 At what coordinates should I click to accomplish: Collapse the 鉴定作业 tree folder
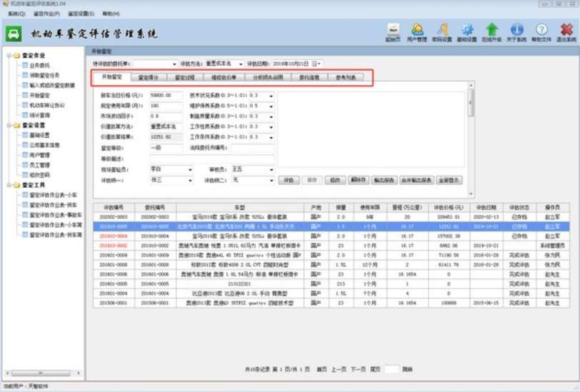coord(7,55)
